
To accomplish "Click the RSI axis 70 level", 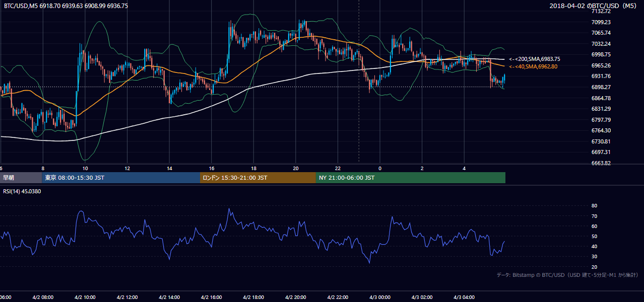I will click(x=594, y=216).
